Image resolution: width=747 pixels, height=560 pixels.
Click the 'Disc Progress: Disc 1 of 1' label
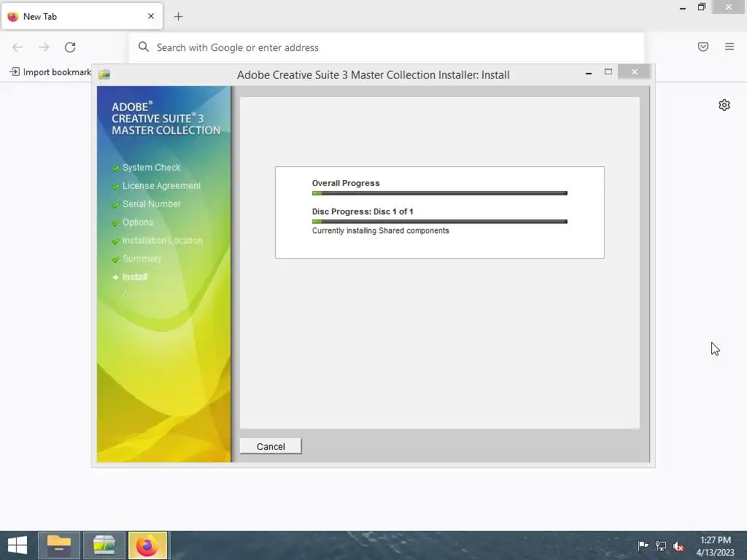(x=363, y=211)
